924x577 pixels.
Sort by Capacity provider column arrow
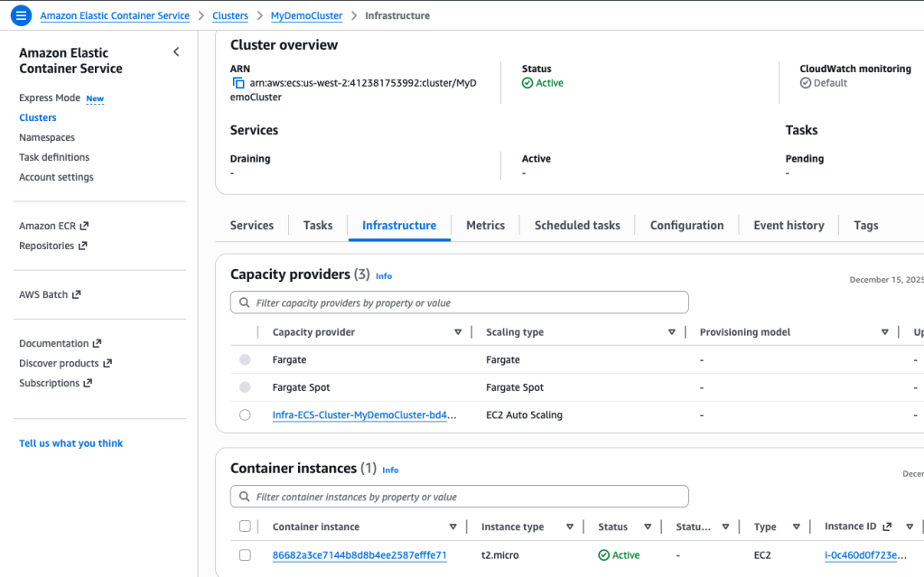tap(458, 332)
